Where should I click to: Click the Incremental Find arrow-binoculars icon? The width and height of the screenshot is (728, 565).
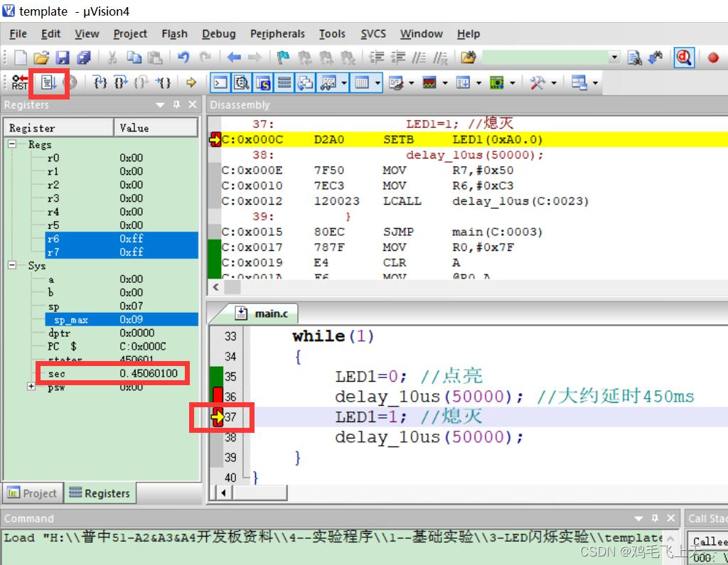(655, 58)
